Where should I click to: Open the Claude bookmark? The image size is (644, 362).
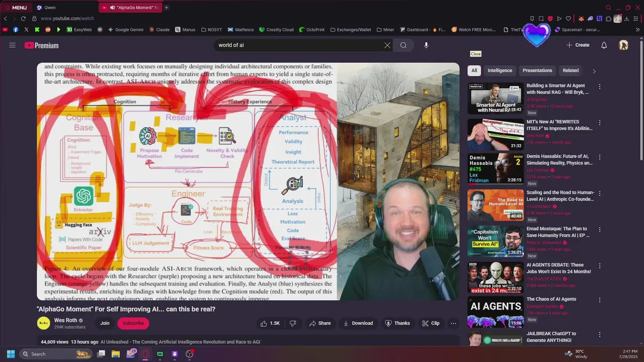159,30
